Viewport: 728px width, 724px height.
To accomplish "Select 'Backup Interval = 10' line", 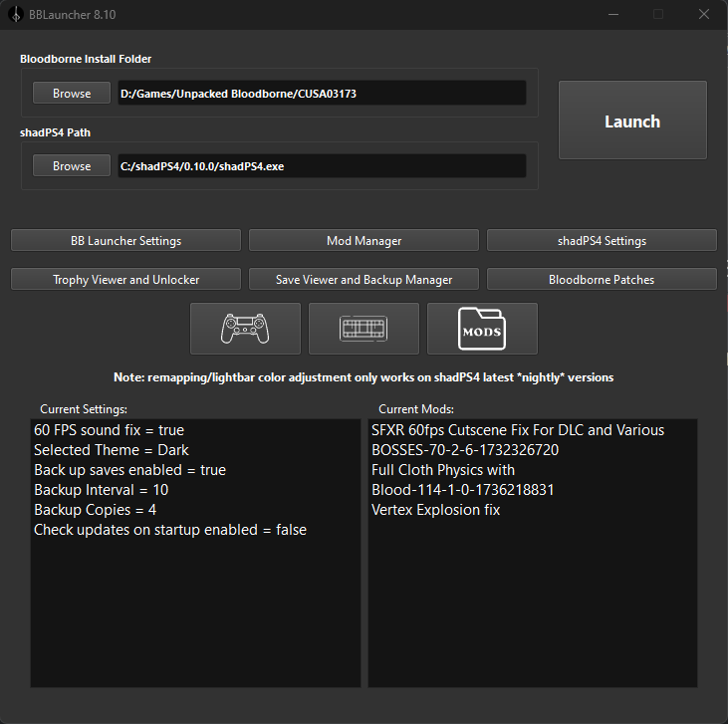I will coord(101,490).
